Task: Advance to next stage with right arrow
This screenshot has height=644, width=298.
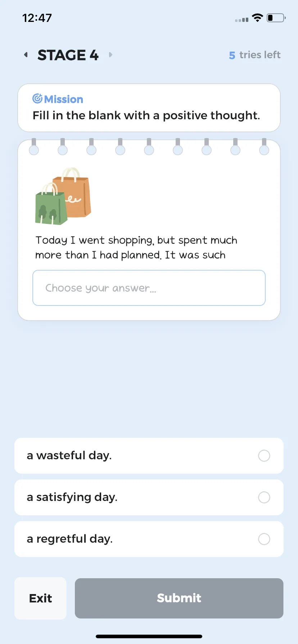Action: [110, 55]
